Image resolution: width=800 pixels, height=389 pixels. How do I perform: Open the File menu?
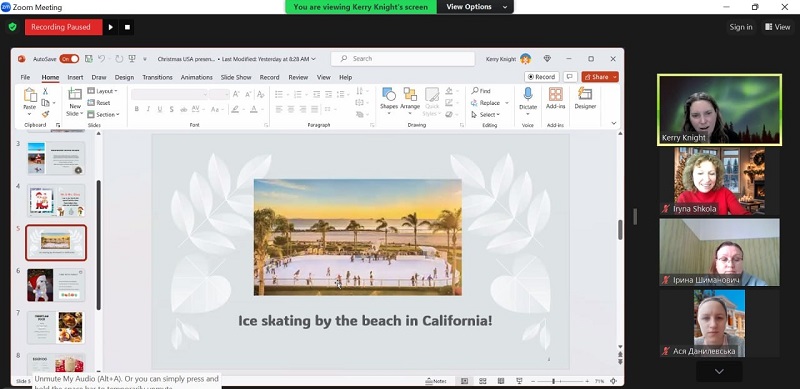click(25, 77)
